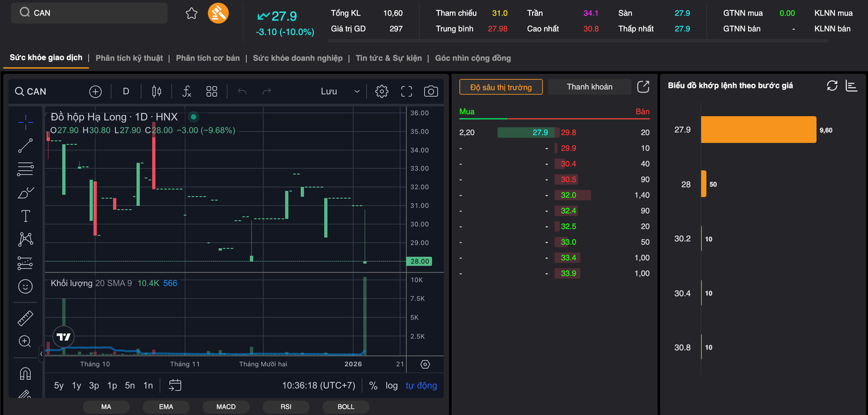868x415 pixels.
Task: Click the CAN search input field
Action: tap(92, 13)
